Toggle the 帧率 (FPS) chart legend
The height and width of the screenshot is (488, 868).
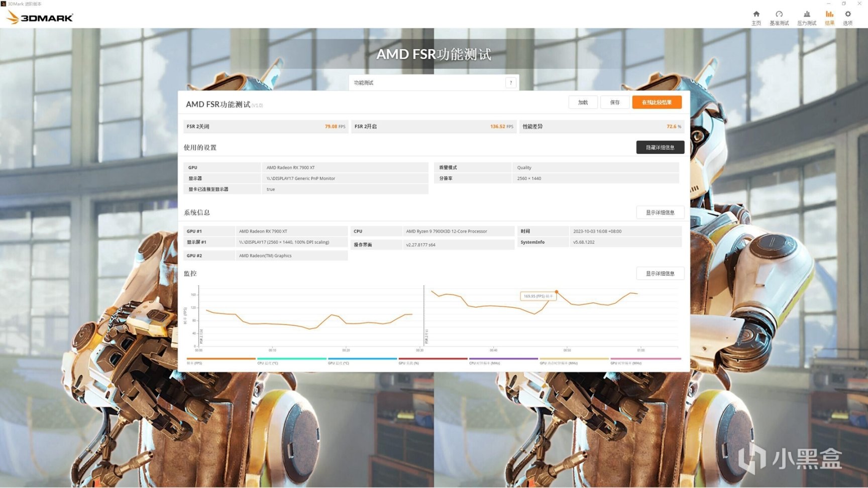221,361
